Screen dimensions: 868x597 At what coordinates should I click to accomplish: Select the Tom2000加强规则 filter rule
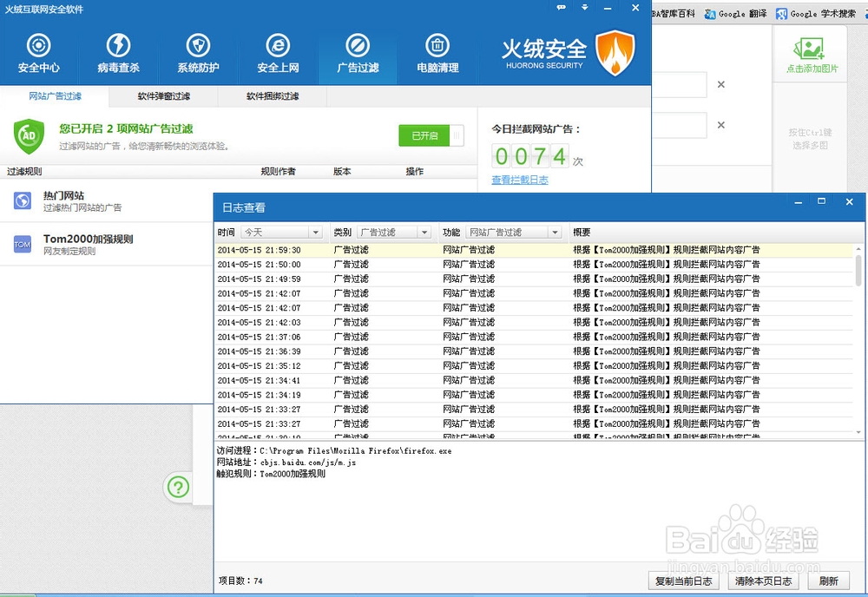coord(107,244)
